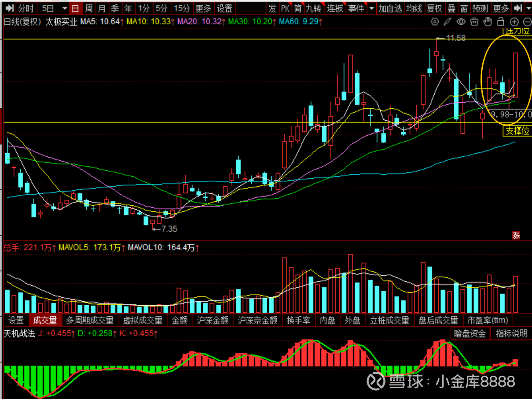Select 年 yearly period
The height and width of the screenshot is (399, 532).
[x=128, y=8]
